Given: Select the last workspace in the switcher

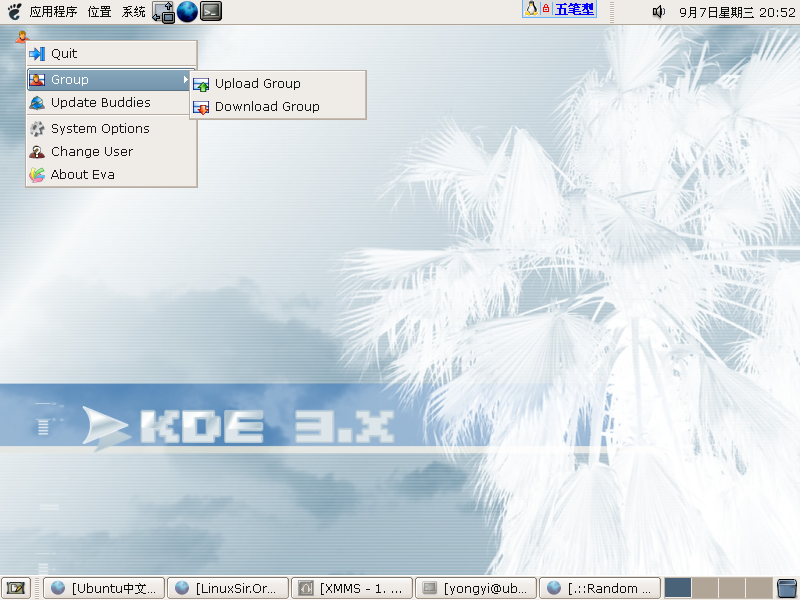Looking at the screenshot, I should 759,588.
